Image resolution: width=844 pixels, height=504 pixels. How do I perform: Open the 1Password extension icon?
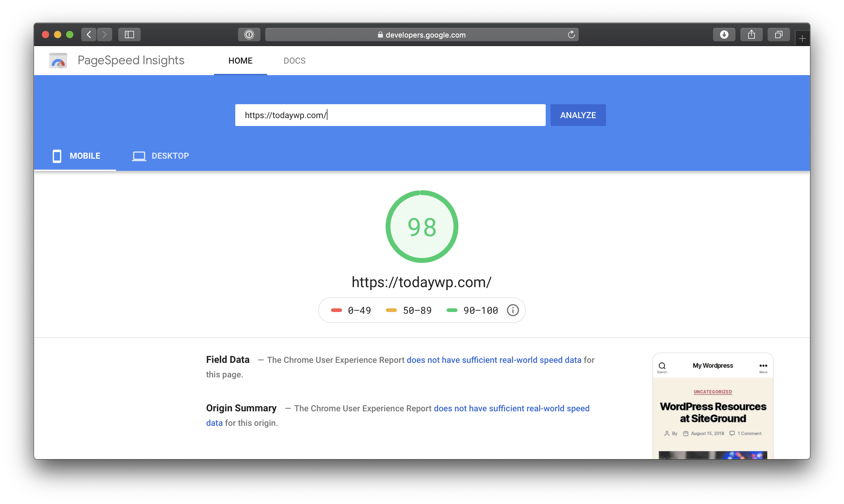[249, 35]
